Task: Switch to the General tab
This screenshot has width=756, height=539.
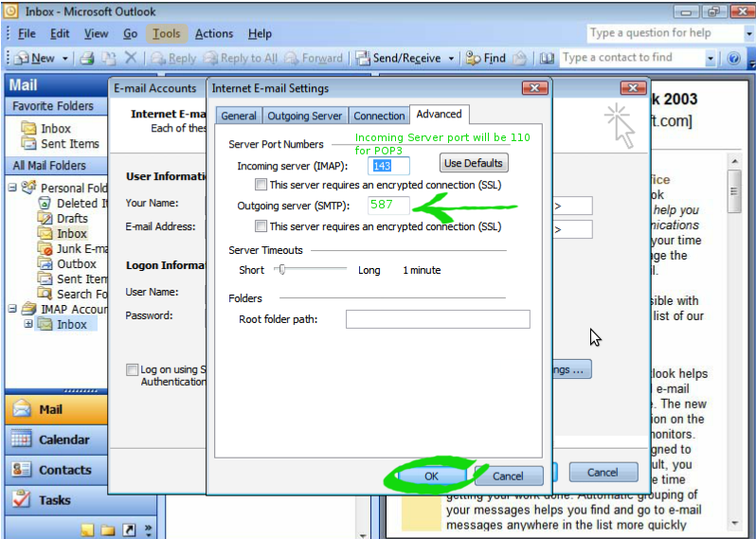Action: coord(239,116)
